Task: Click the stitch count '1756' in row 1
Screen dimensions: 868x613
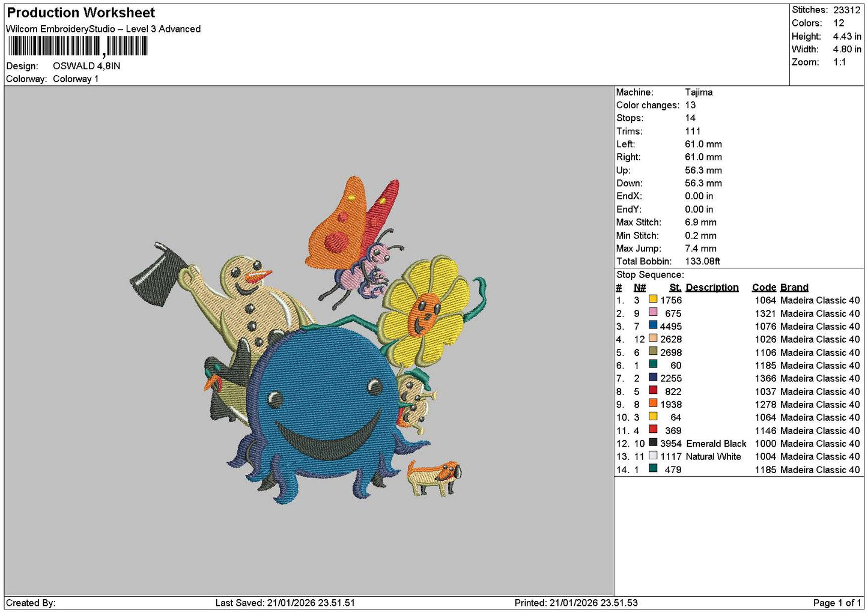Action: pos(671,300)
